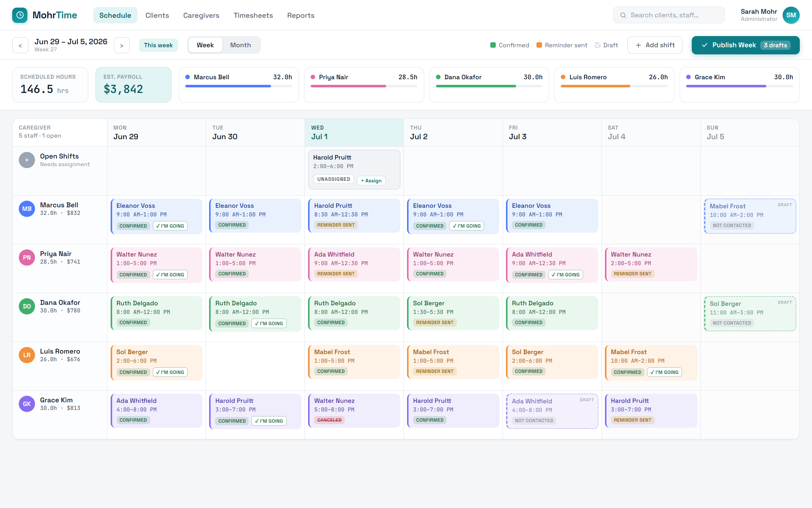Open Luis Romero's Wednesday Mabel Frost shift

[354, 361]
